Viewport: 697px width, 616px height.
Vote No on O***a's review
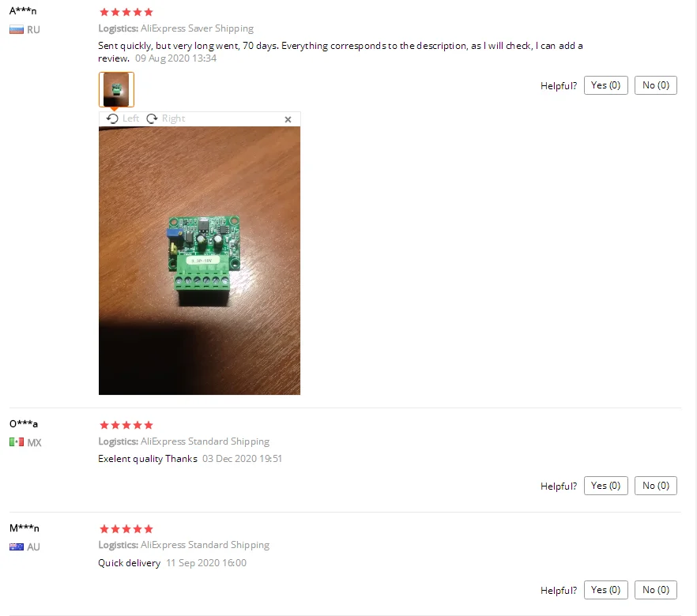pos(656,486)
